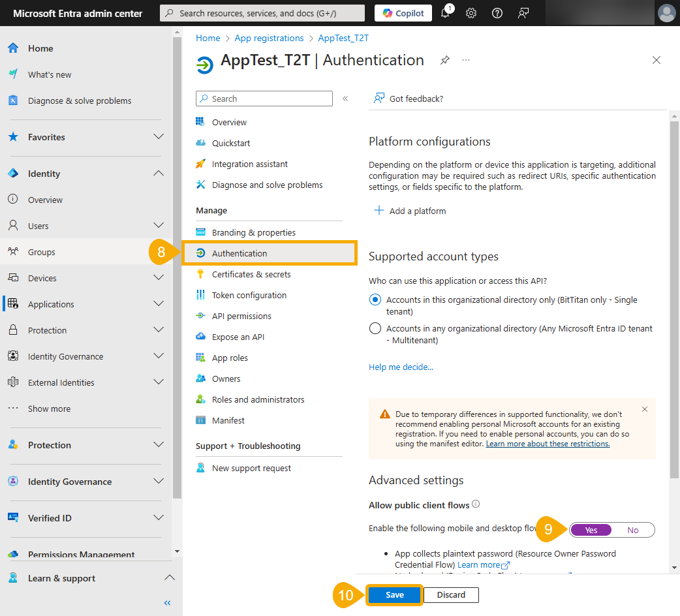Open the notifications bell icon
Screen dimensions: 680x616
(x=445, y=13)
